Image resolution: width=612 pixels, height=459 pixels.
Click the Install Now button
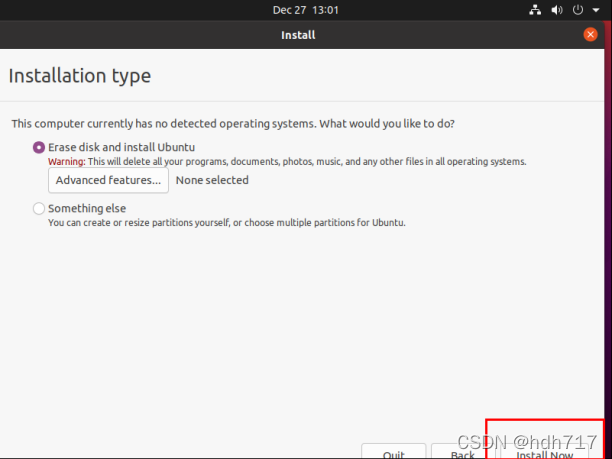(544, 452)
